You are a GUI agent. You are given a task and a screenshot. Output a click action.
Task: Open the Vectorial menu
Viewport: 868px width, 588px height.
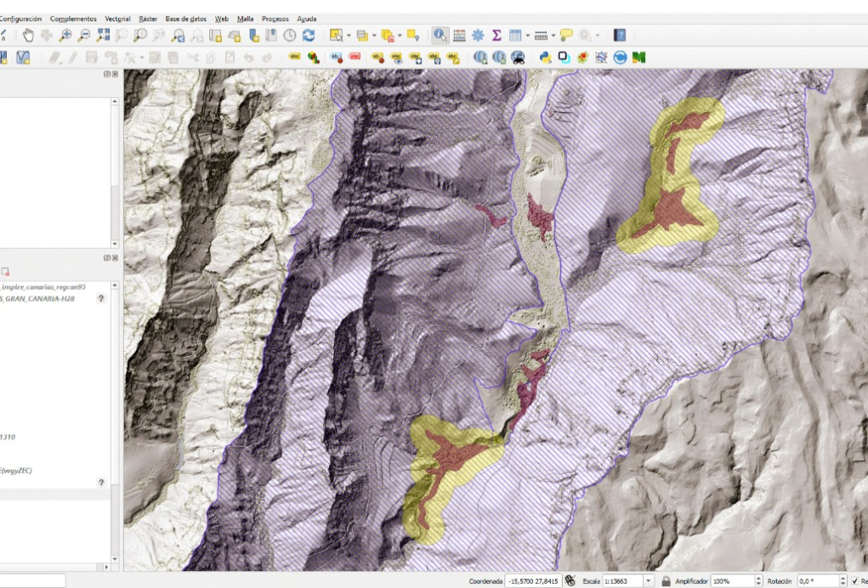tap(117, 19)
